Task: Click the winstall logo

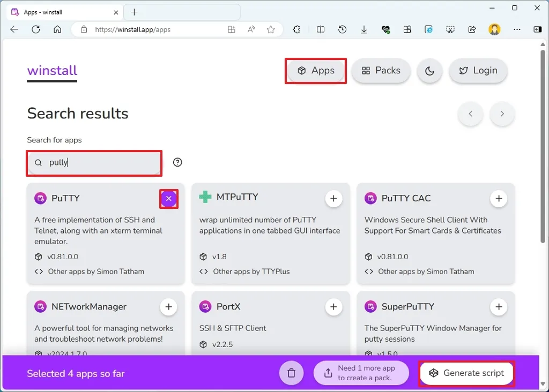Action: point(52,71)
